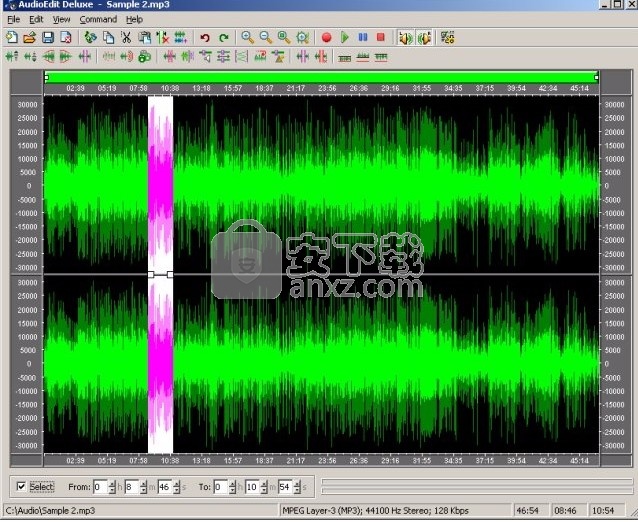Zoom to full waveform view
This screenshot has width=638, height=522.
[302, 37]
